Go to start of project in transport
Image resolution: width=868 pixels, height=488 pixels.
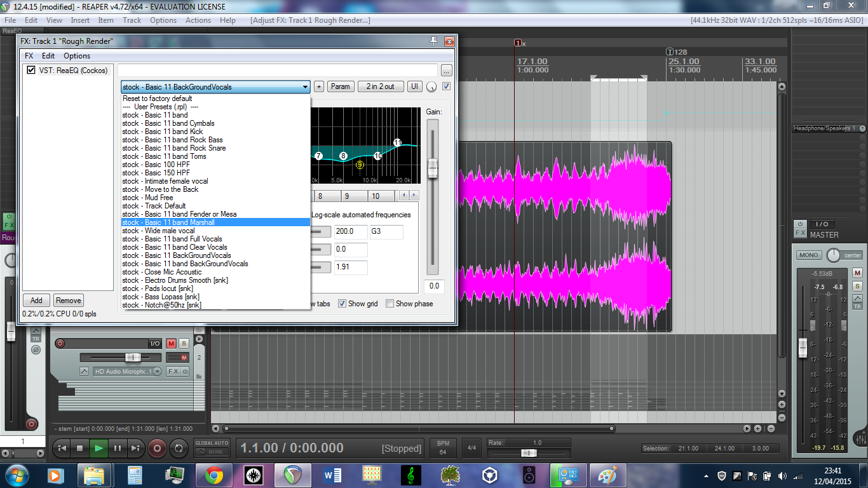click(62, 448)
